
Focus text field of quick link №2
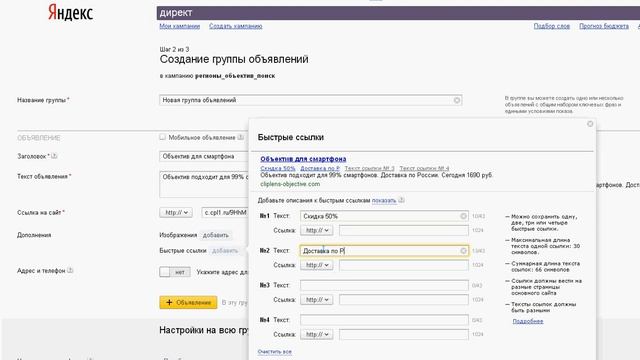tap(384, 251)
